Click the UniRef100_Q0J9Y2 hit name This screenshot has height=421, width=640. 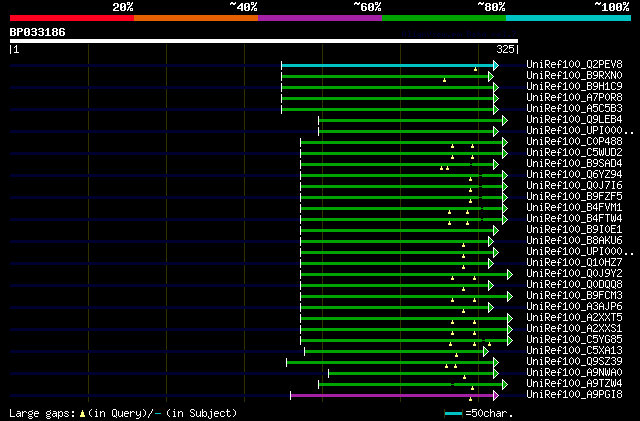click(574, 274)
